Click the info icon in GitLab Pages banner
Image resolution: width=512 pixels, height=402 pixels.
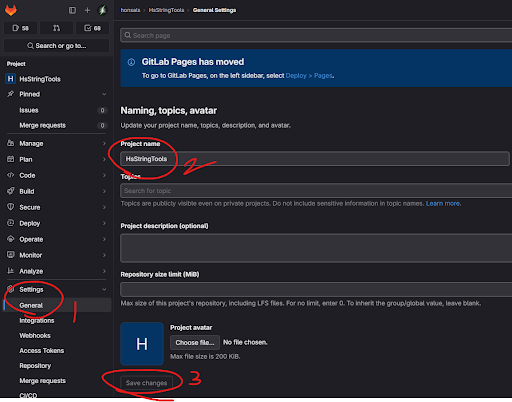[131, 62]
